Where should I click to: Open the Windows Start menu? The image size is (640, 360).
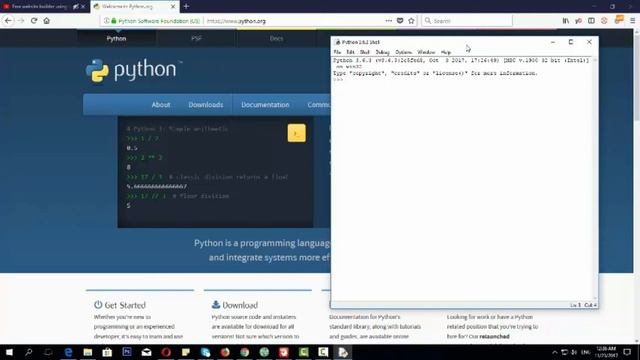[x=9, y=352]
